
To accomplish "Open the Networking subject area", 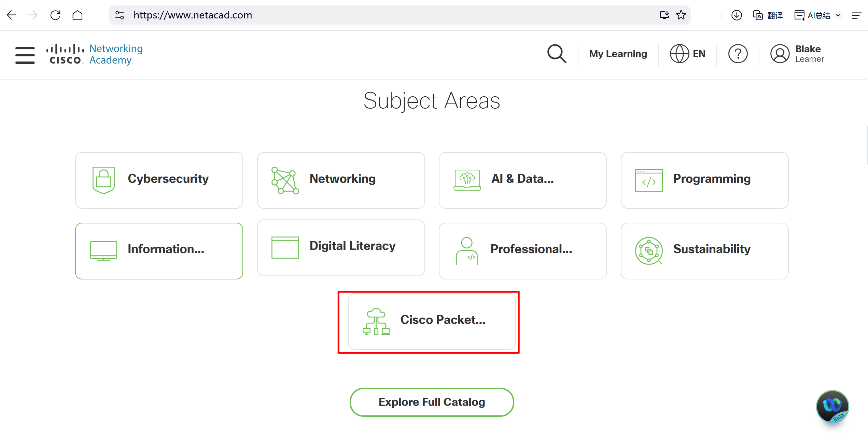I will pos(341,180).
